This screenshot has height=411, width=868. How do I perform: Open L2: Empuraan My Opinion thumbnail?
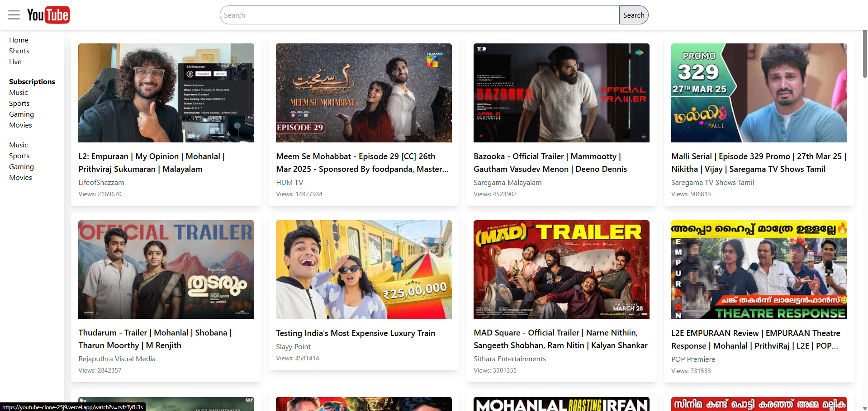click(x=166, y=93)
